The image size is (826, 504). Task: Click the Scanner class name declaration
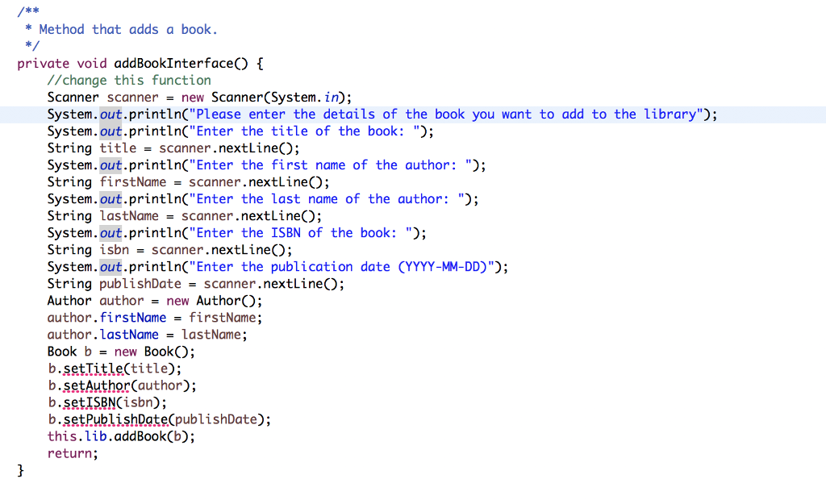click(x=69, y=97)
